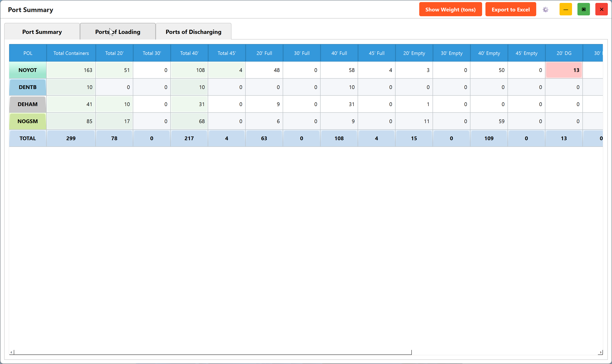Viewport: 612px width, 364px height.
Task: Open the Ports of Discharging tab
Action: [x=193, y=31]
